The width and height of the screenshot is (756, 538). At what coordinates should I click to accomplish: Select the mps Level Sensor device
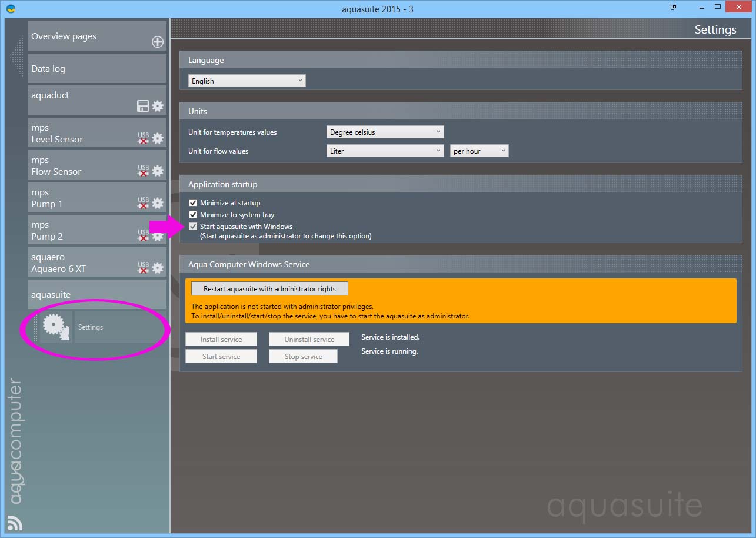[97, 132]
